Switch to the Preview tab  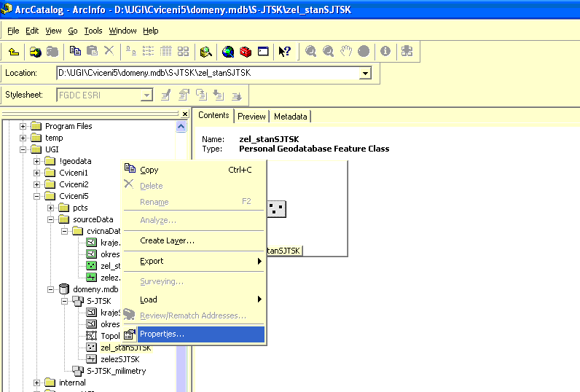(x=251, y=117)
